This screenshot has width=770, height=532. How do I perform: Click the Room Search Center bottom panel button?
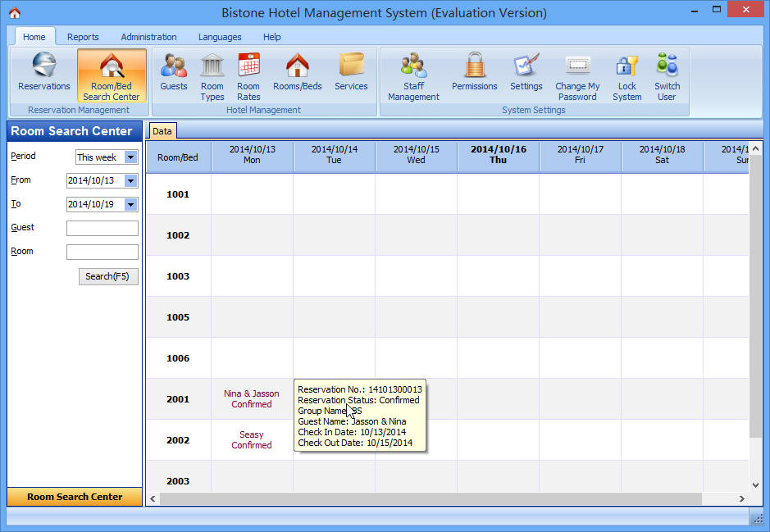coord(75,497)
